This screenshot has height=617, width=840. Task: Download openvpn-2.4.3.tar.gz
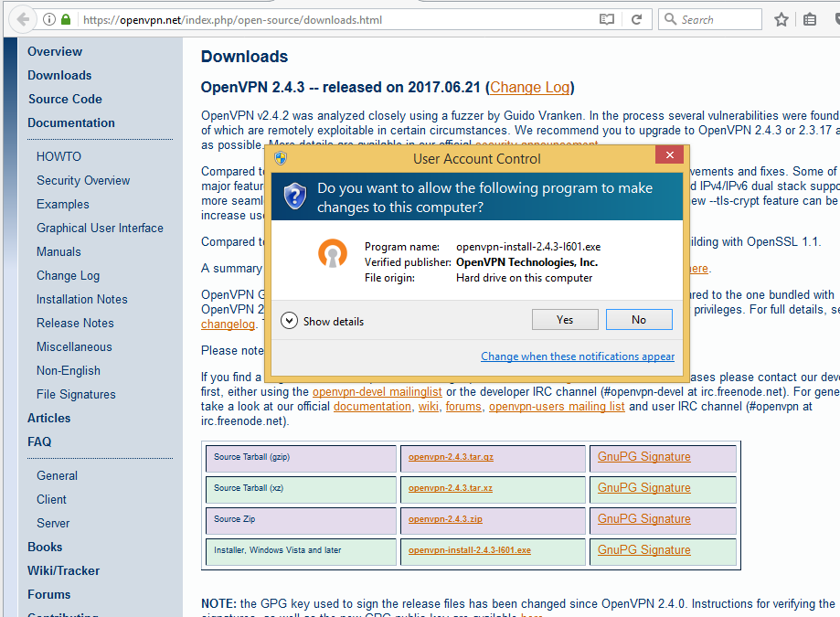pos(451,457)
